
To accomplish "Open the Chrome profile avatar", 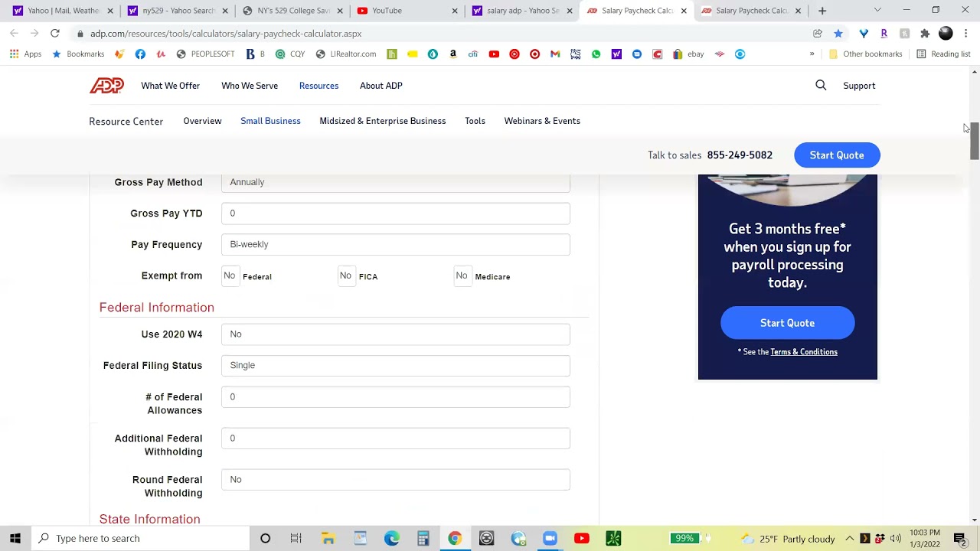I will click(x=946, y=34).
